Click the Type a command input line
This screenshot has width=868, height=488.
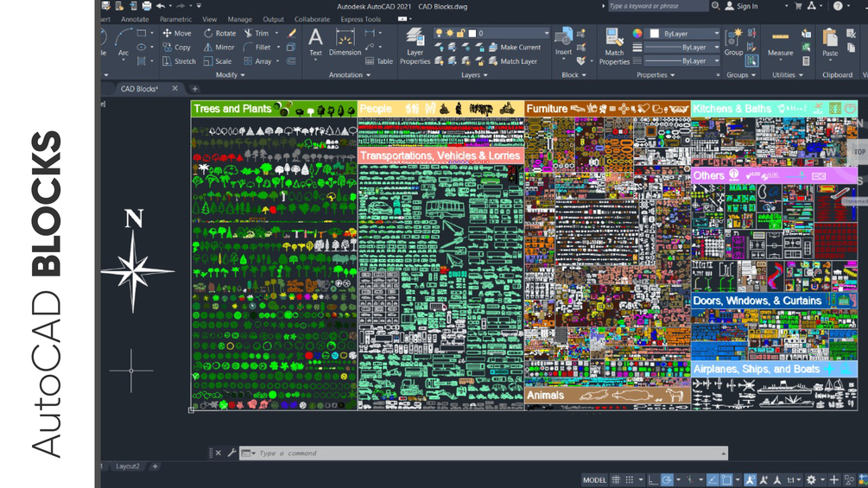(484, 453)
